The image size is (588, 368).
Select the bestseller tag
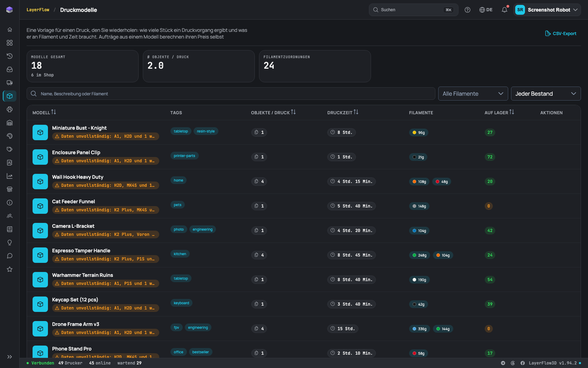click(201, 352)
